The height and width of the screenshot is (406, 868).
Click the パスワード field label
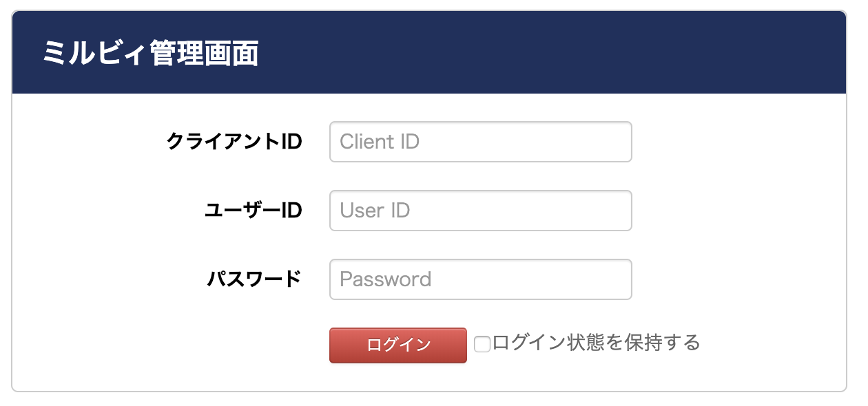[256, 279]
